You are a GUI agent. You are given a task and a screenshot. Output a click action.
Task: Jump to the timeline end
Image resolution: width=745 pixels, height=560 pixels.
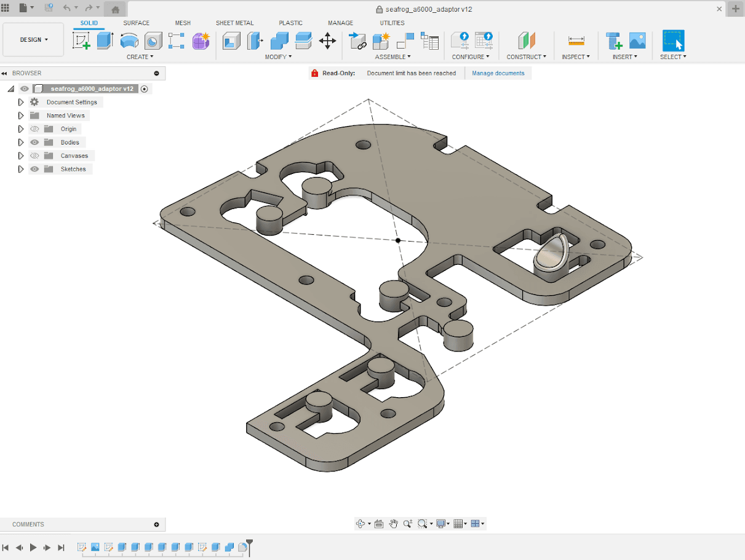61,547
